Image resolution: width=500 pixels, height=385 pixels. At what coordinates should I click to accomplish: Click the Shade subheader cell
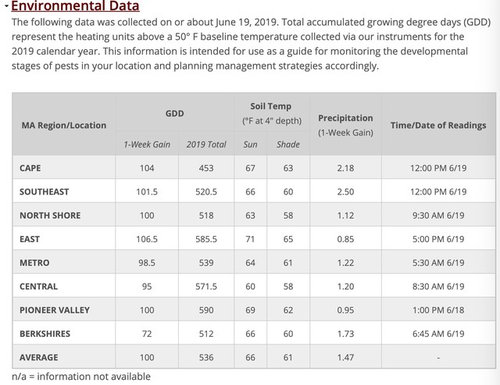pos(288,144)
